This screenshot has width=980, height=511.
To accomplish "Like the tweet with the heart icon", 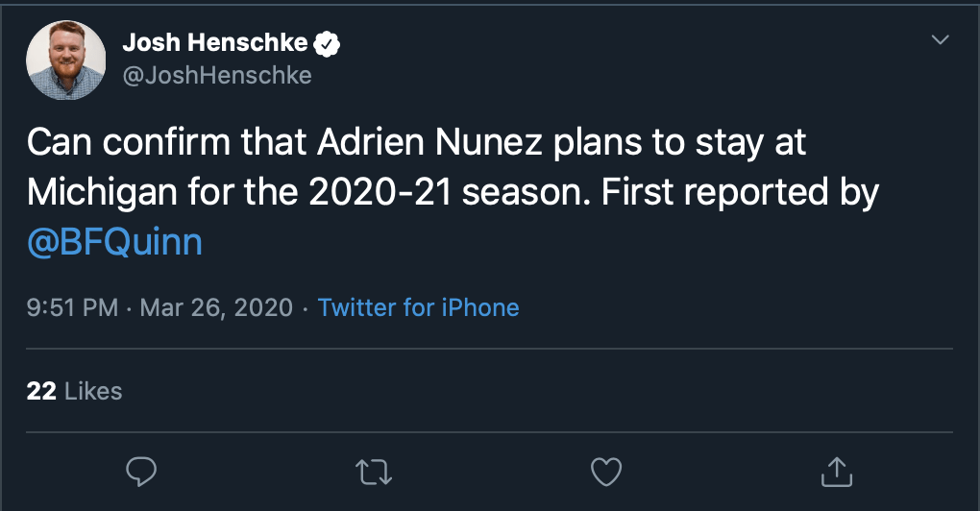I will pos(606,471).
